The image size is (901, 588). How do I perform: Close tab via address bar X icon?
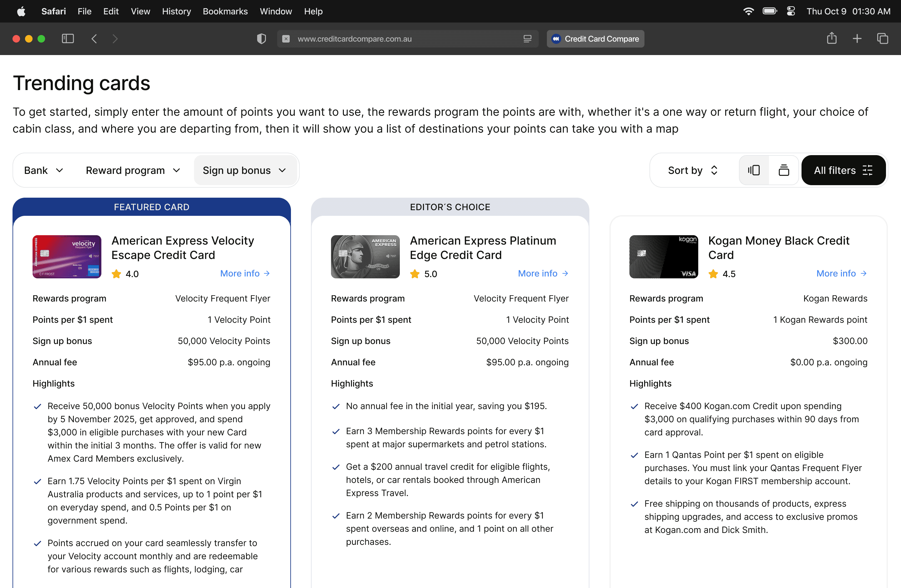coord(286,38)
